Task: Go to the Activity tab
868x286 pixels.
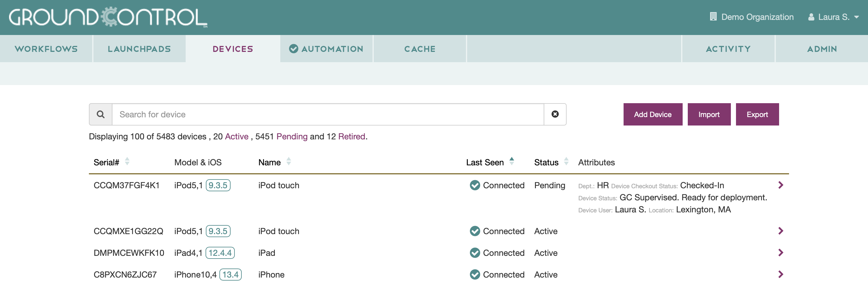Action: click(728, 49)
